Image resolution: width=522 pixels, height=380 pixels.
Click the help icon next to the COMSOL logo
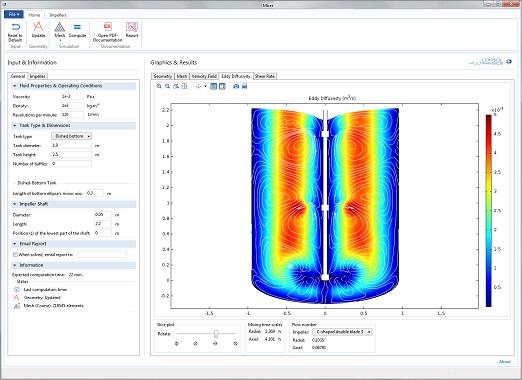(509, 62)
